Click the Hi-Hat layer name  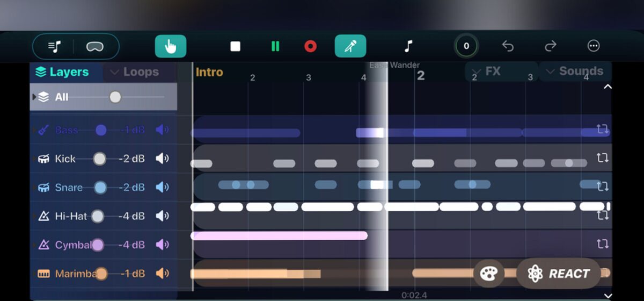71,216
